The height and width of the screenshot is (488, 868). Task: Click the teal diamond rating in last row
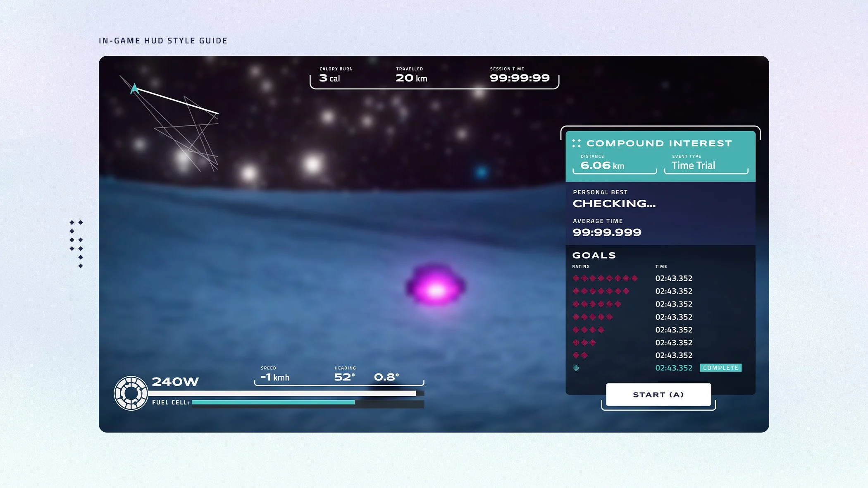click(x=576, y=368)
